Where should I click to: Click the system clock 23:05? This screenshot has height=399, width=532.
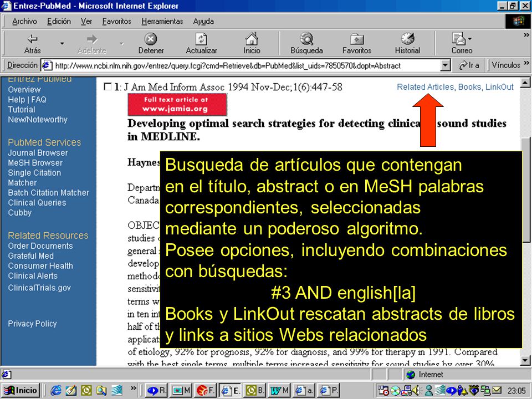click(516, 391)
